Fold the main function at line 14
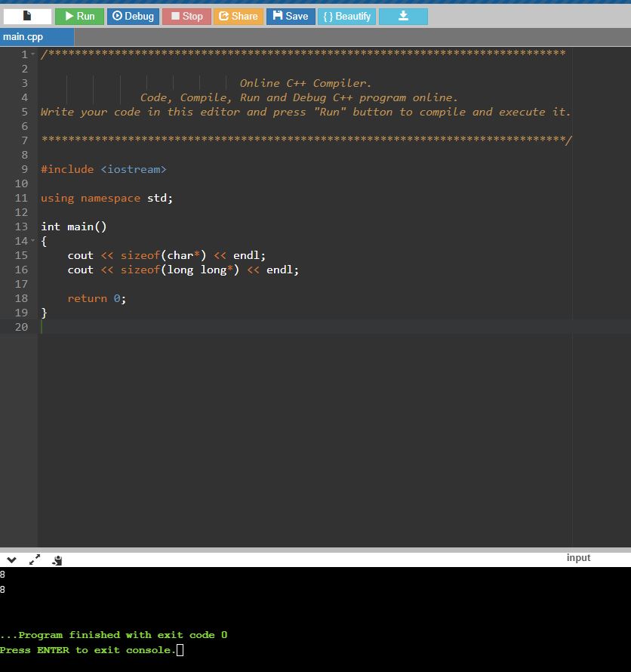 [x=35, y=241]
